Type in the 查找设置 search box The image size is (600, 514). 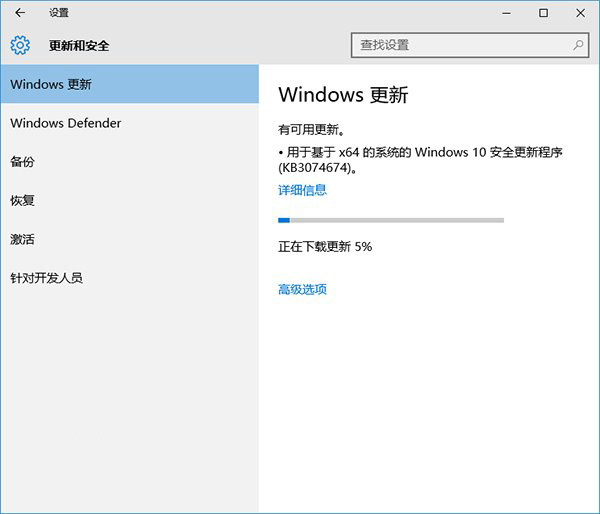pyautogui.click(x=460, y=45)
